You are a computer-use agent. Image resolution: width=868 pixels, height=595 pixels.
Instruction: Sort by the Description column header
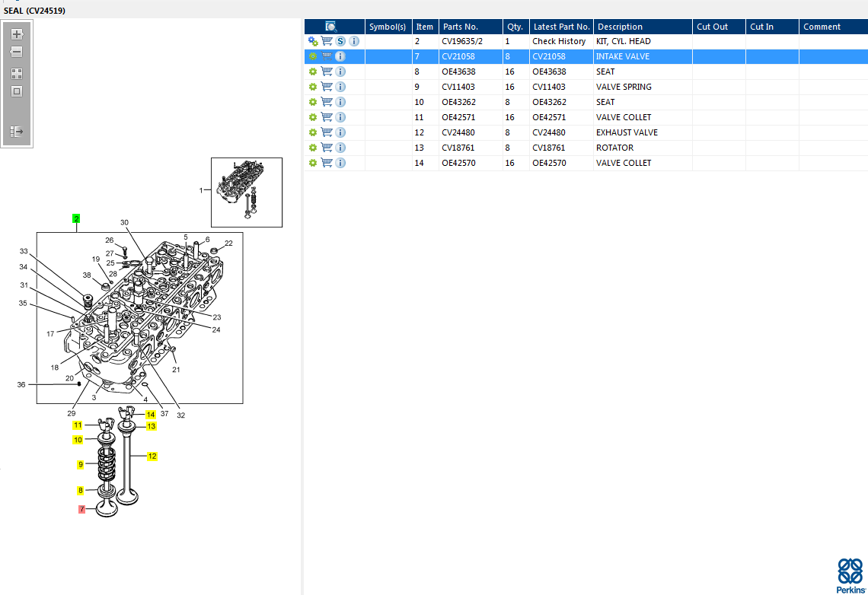pyautogui.click(x=620, y=27)
